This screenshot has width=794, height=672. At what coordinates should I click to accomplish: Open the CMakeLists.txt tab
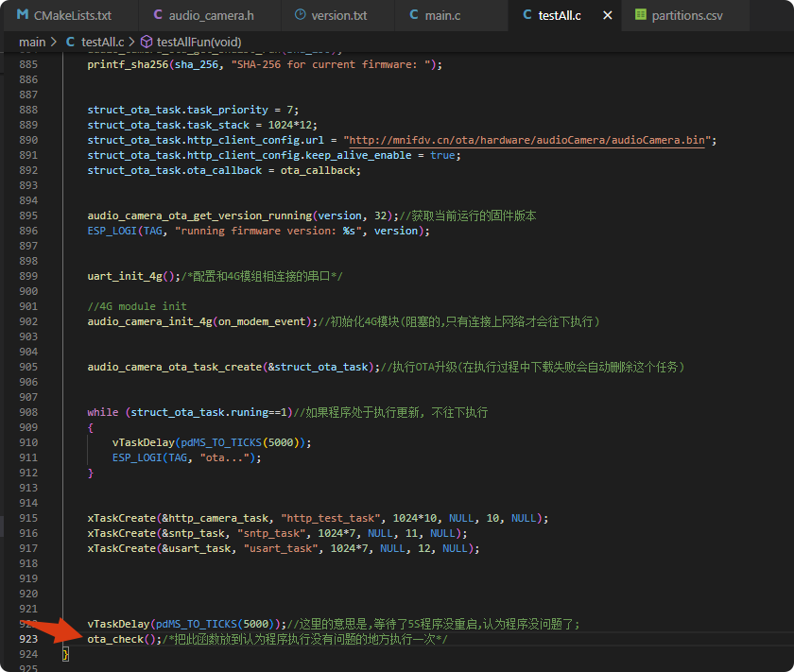pyautogui.click(x=70, y=15)
